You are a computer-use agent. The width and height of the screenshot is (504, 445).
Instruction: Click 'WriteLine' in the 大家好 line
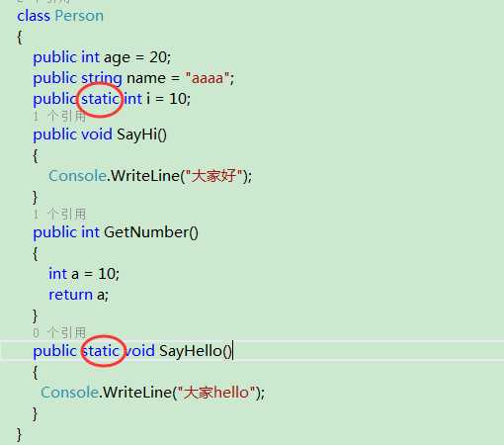(145, 176)
